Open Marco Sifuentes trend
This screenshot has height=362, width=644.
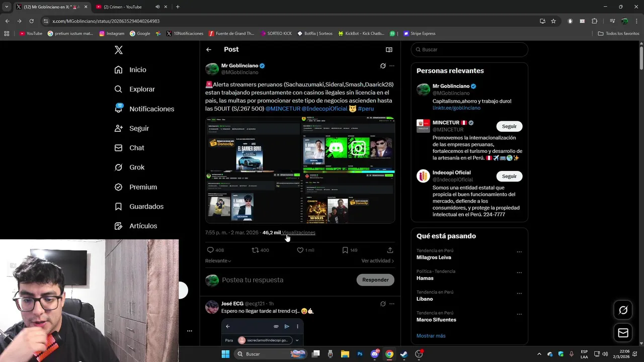point(436,320)
